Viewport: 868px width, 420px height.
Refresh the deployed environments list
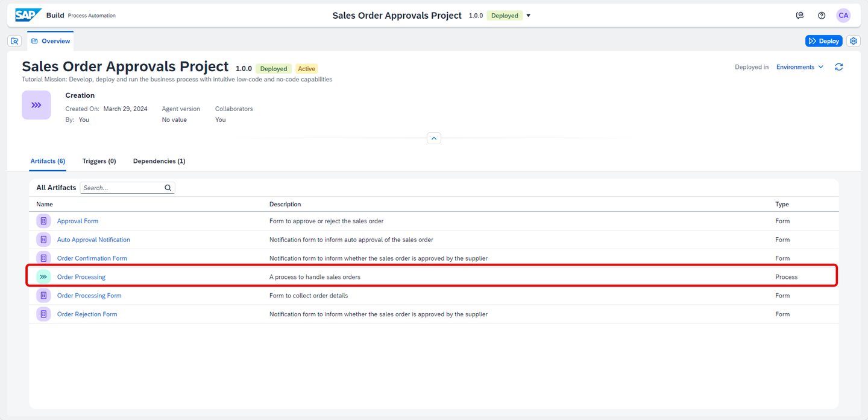tap(838, 67)
